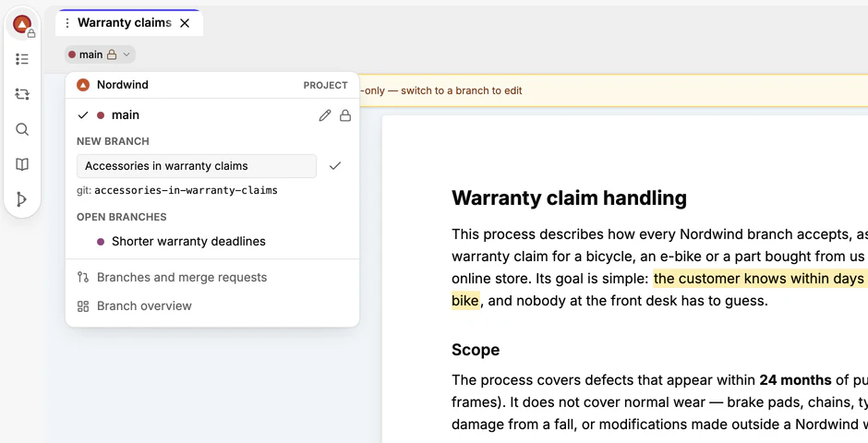Open the changes sync icon in sidebar
Image resolution: width=868 pixels, height=443 pixels.
coord(22,94)
